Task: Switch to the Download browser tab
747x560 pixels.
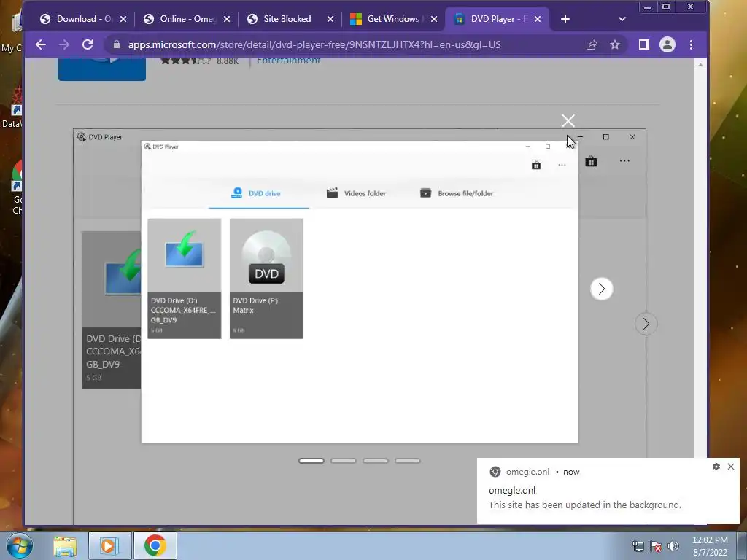Action: (77, 19)
